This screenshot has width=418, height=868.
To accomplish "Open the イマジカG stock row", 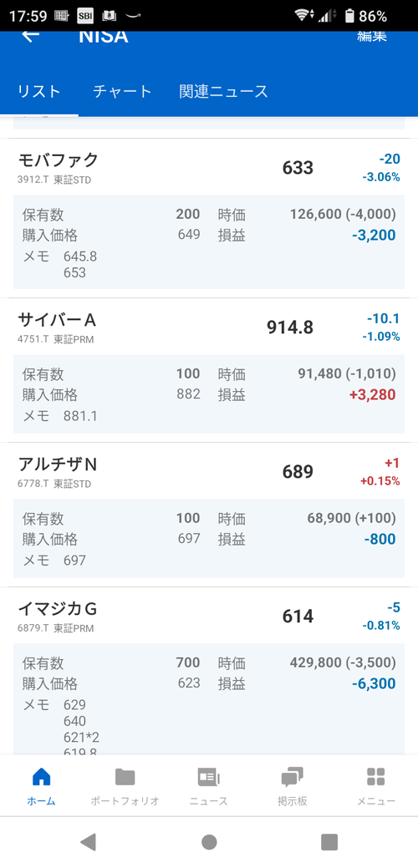I will click(x=209, y=671).
